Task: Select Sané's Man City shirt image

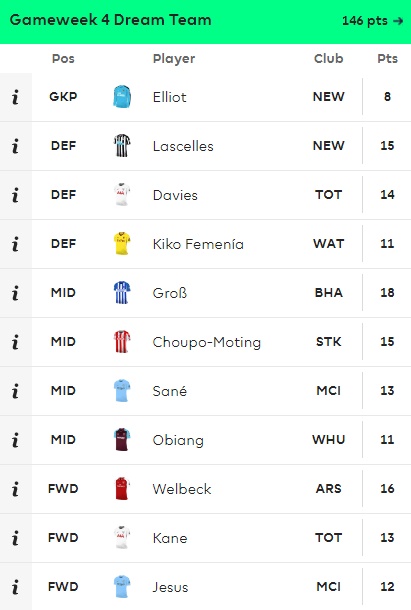Action: 122,391
